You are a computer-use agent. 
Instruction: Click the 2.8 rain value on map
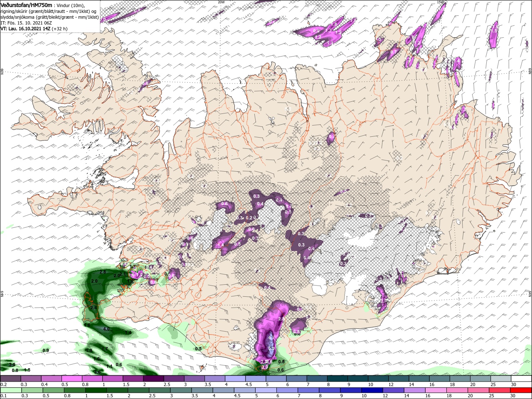click(x=103, y=272)
